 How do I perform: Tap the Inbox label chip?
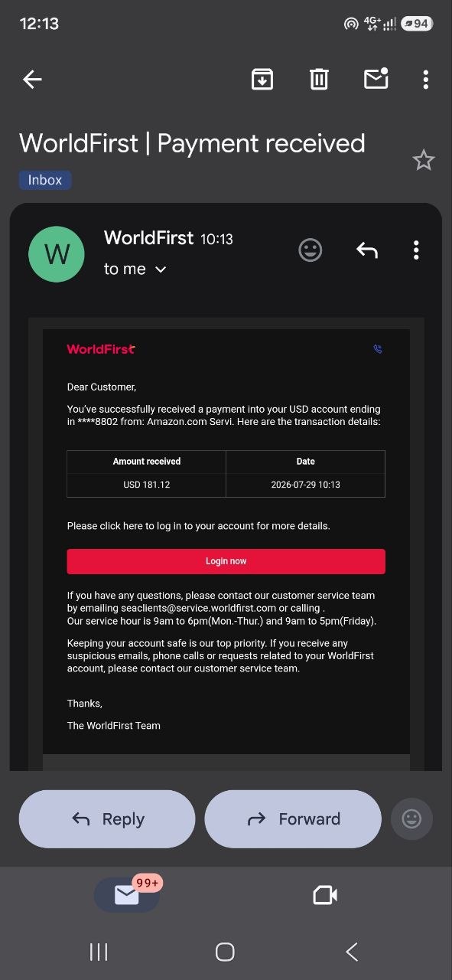[x=45, y=180]
